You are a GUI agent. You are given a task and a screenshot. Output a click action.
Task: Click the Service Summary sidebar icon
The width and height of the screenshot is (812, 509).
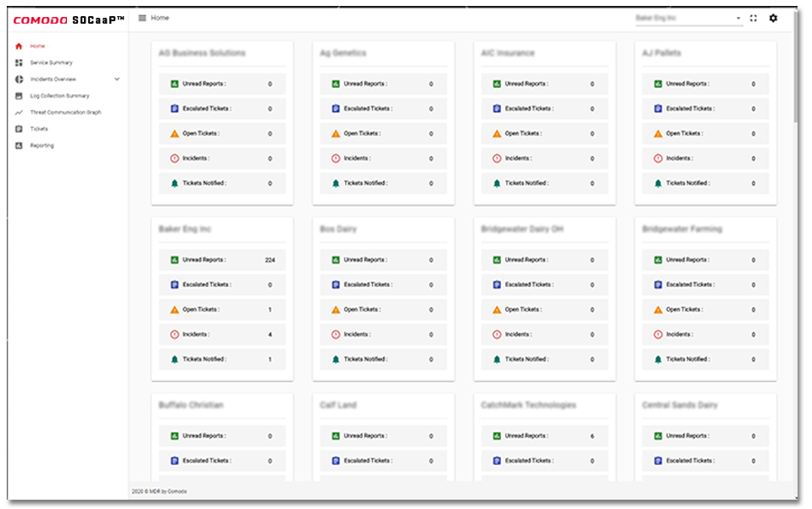point(19,63)
